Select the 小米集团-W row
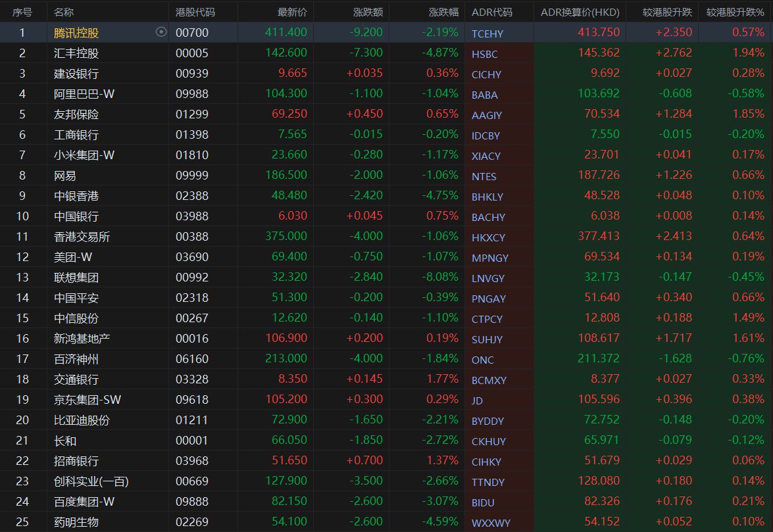 (387, 155)
